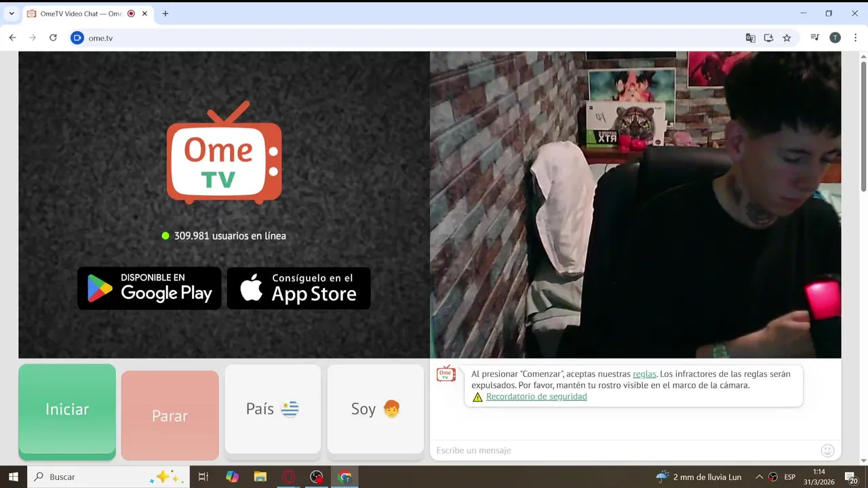Click the install app icon

click(x=768, y=38)
